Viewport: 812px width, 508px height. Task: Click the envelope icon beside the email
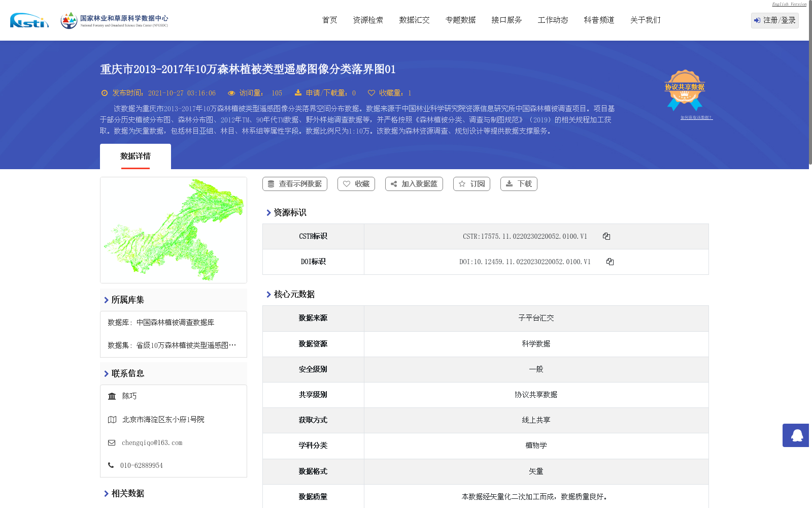tap(112, 443)
